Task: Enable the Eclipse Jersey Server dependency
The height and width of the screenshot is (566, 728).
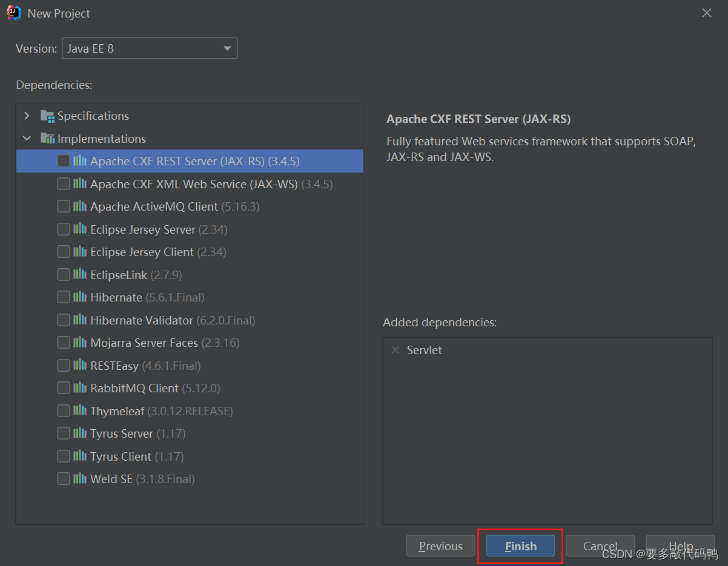Action: 64,229
